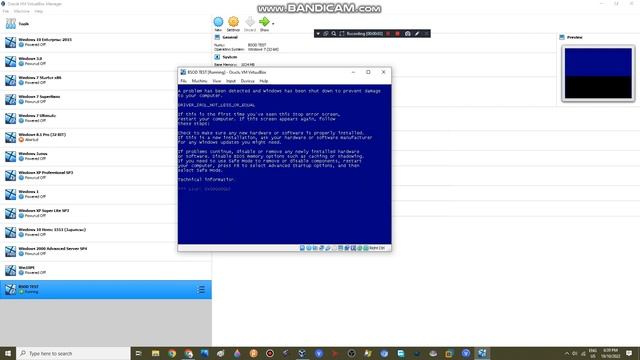Maximize the BSOD TEST VM window
The width and height of the screenshot is (640, 360).
[x=368, y=72]
